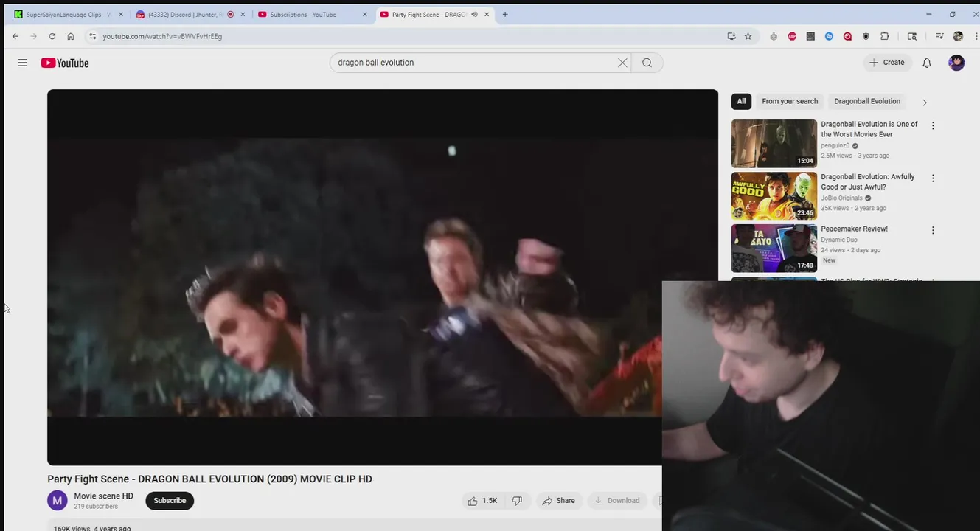Open YouTube notifications bell

point(927,63)
